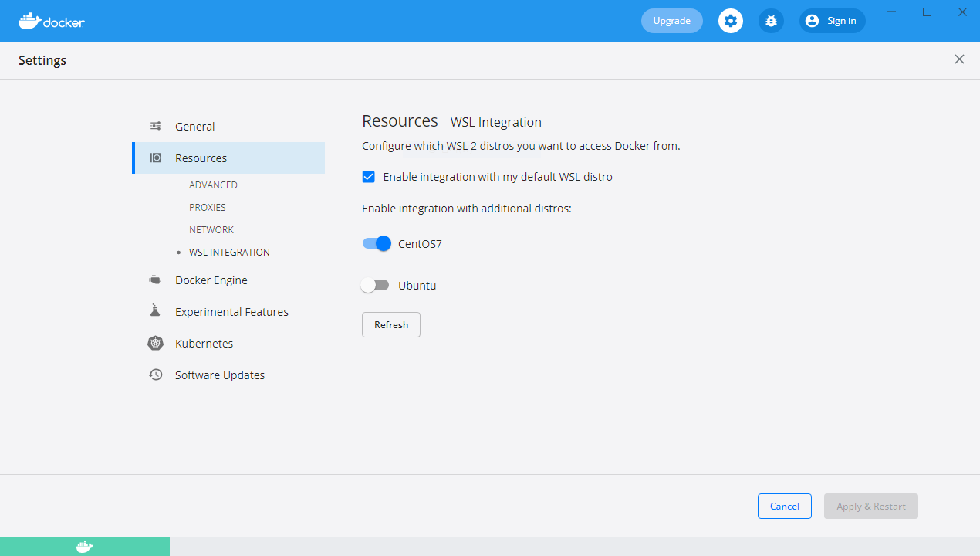Click the Kubernetes wheel icon
Viewport: 980px width, 556px height.
coord(156,343)
